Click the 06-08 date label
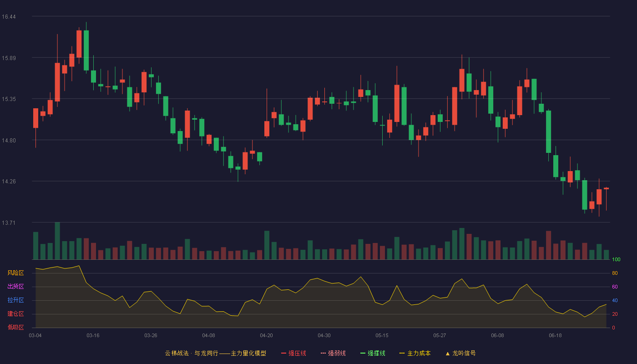The height and width of the screenshot is (364, 637). [497, 335]
